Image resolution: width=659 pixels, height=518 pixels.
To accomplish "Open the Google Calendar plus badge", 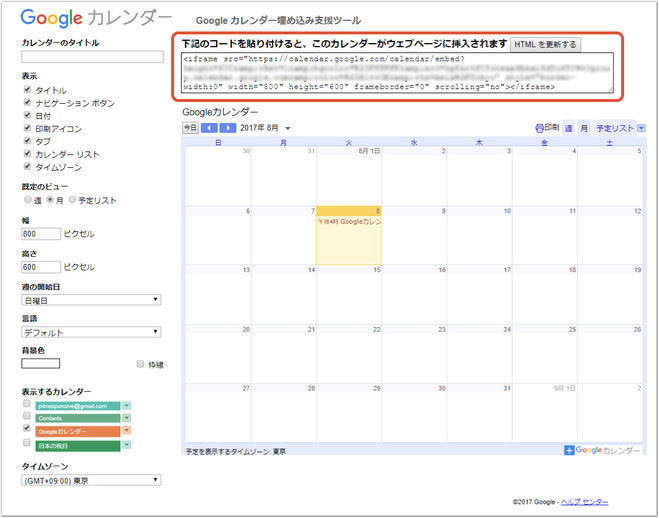I will pos(569,450).
